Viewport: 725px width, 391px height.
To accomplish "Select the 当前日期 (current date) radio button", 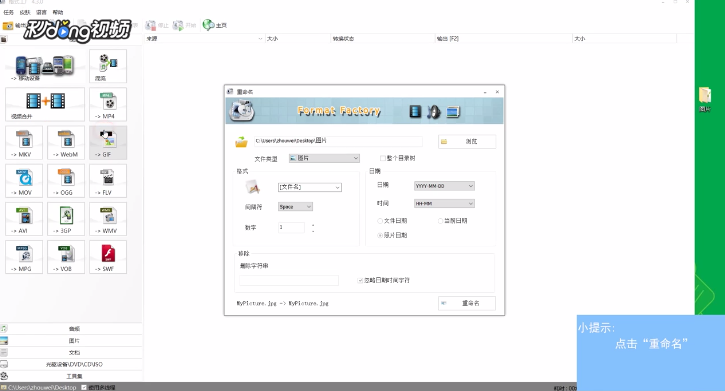I will pyautogui.click(x=440, y=221).
